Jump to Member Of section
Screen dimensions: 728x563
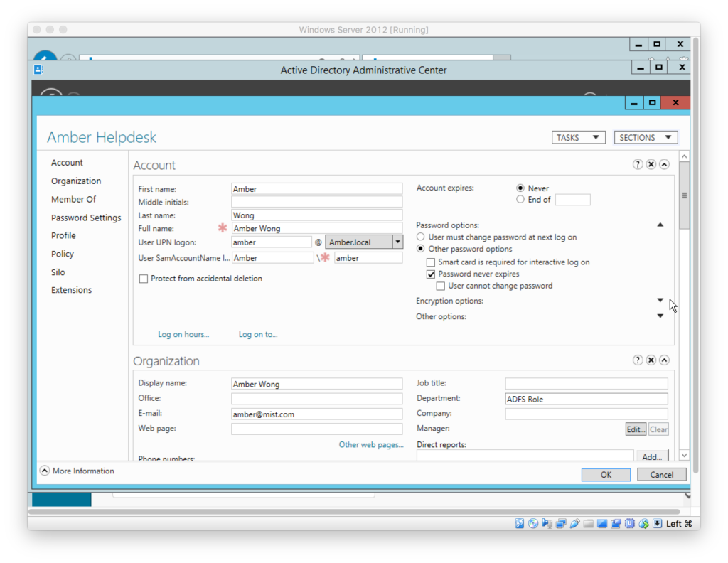[73, 199]
